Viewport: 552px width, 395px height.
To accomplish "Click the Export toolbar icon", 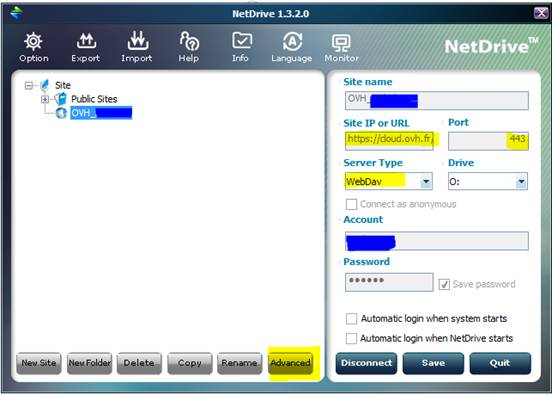I will (86, 41).
